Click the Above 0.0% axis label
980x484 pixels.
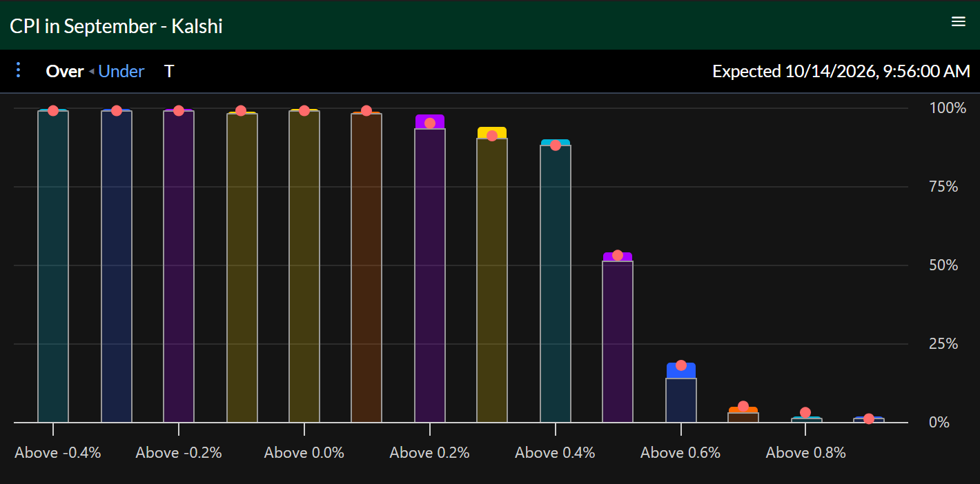pyautogui.click(x=304, y=453)
